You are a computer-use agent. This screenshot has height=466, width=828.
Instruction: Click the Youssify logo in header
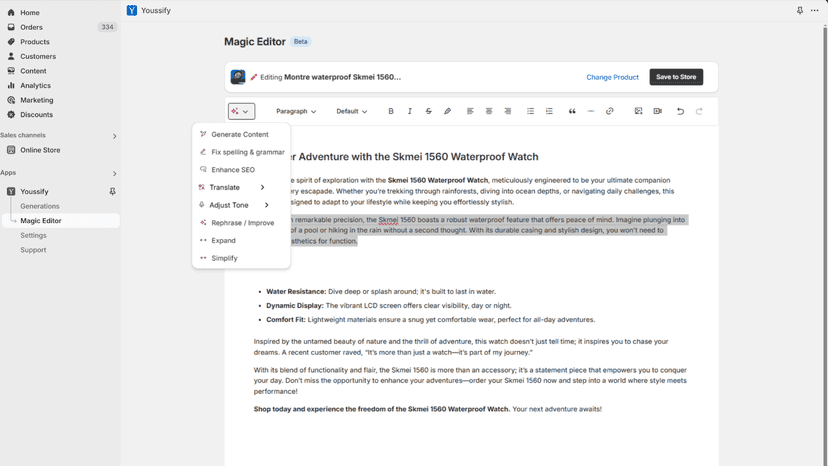point(131,10)
